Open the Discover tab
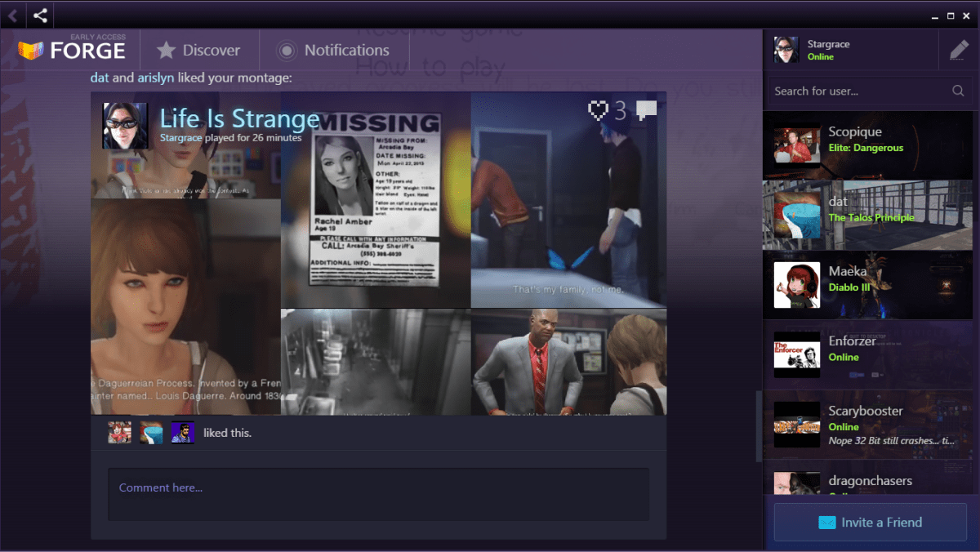This screenshot has width=980, height=552. tap(199, 51)
